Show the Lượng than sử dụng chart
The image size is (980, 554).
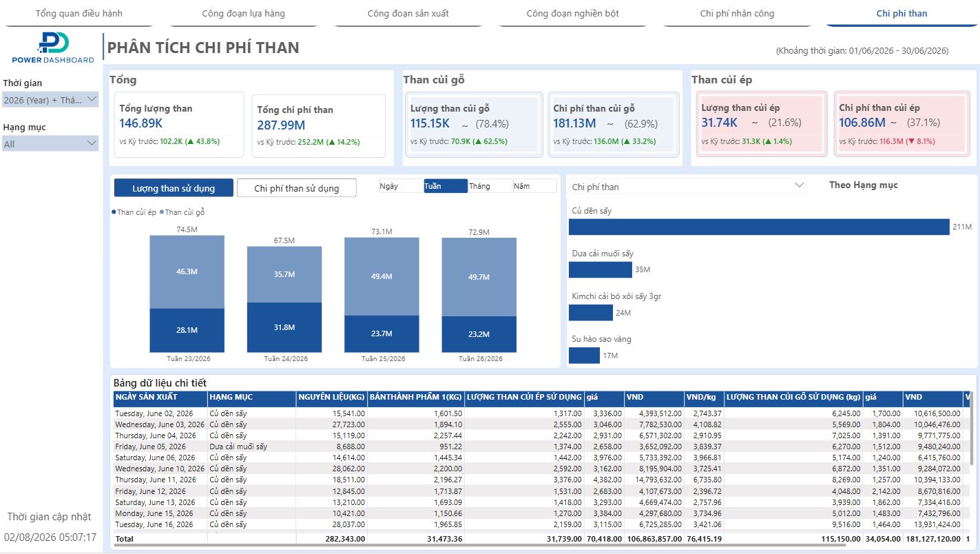[x=174, y=188]
